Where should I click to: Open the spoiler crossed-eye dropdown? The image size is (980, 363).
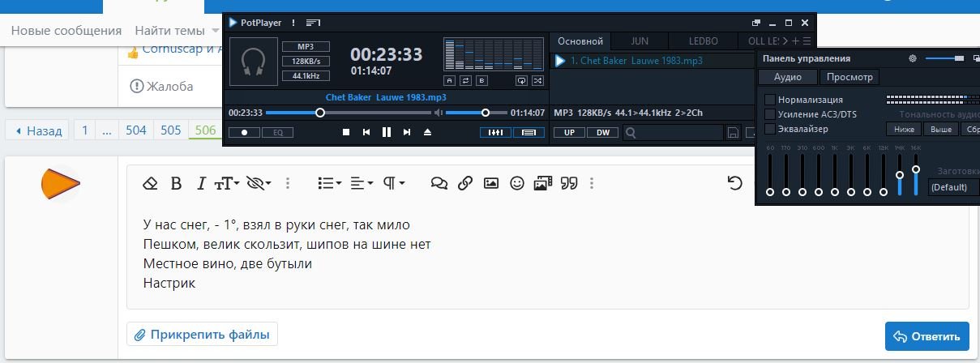259,184
